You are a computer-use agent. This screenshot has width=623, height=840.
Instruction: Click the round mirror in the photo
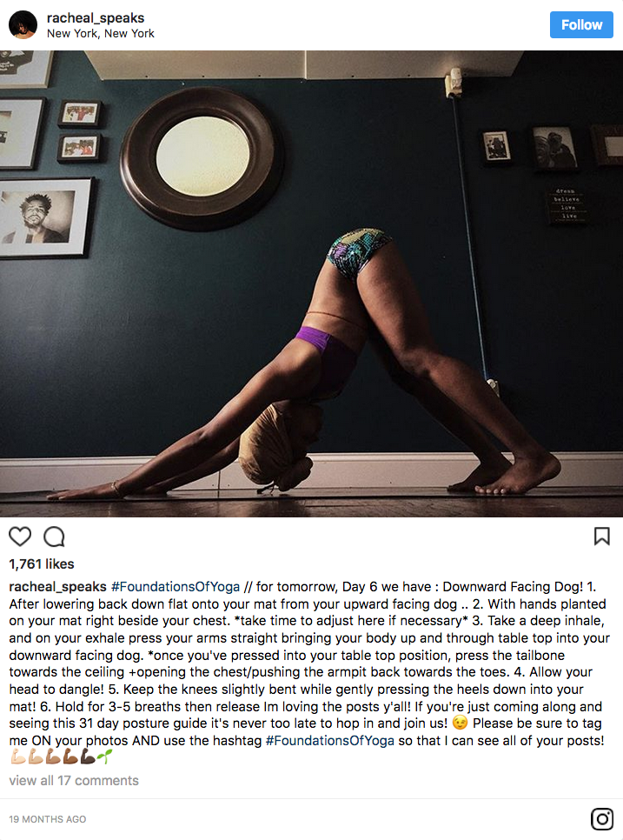click(202, 158)
